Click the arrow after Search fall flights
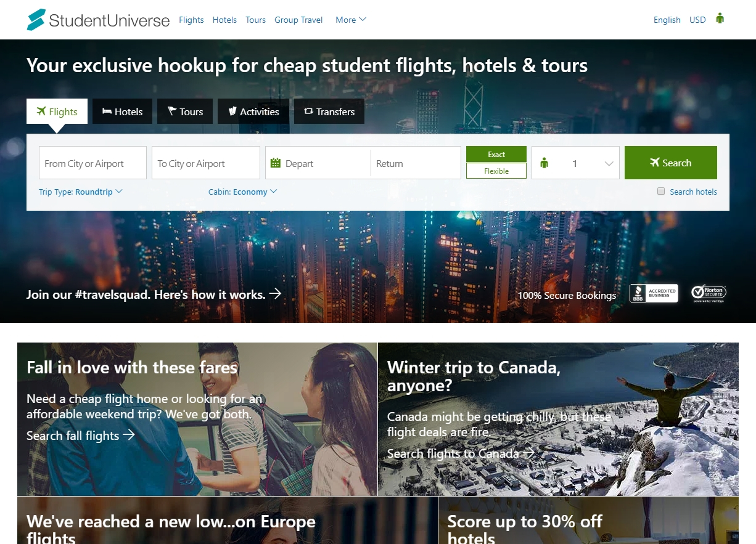756x544 pixels. pos(129,435)
